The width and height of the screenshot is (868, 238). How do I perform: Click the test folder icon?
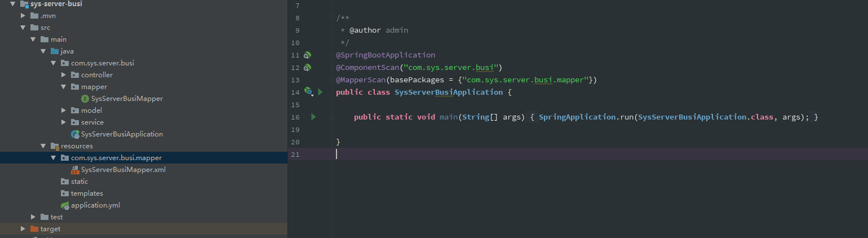click(45, 217)
